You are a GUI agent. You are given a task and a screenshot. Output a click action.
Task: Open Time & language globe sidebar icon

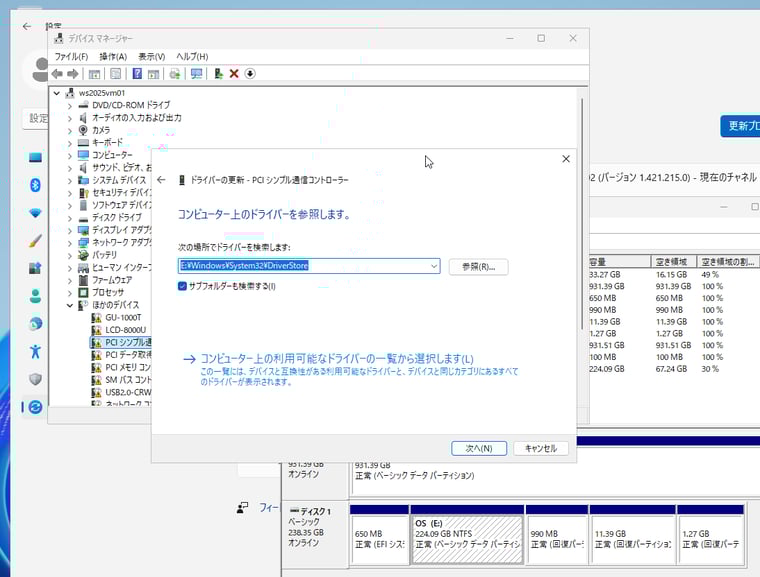point(35,323)
